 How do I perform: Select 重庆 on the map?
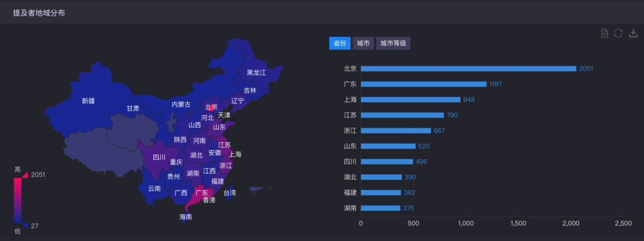[x=176, y=162]
